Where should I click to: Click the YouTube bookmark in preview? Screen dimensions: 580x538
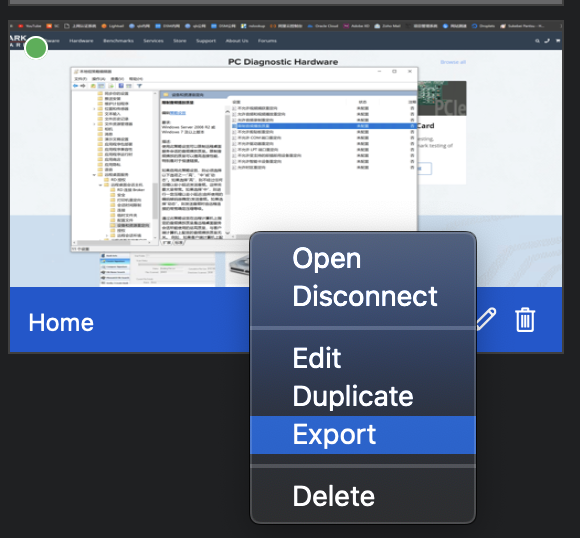tap(30, 26)
